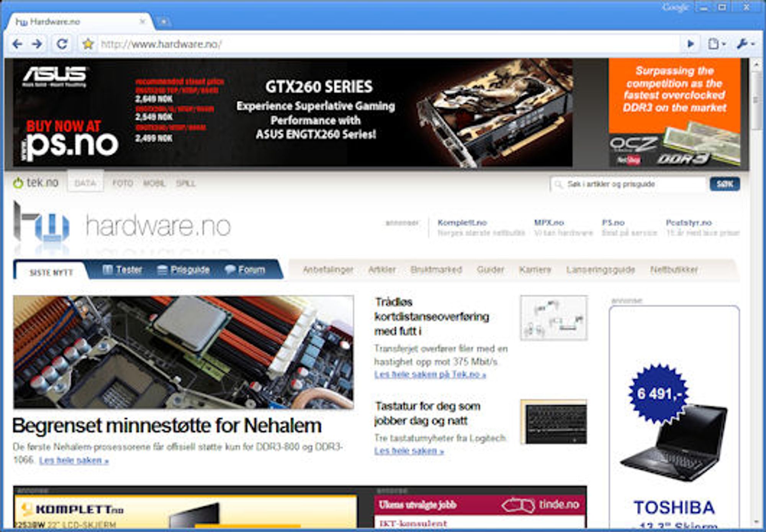Click the IKT-konsulent job link
Viewport: 766px width, 532px height.
point(413,523)
